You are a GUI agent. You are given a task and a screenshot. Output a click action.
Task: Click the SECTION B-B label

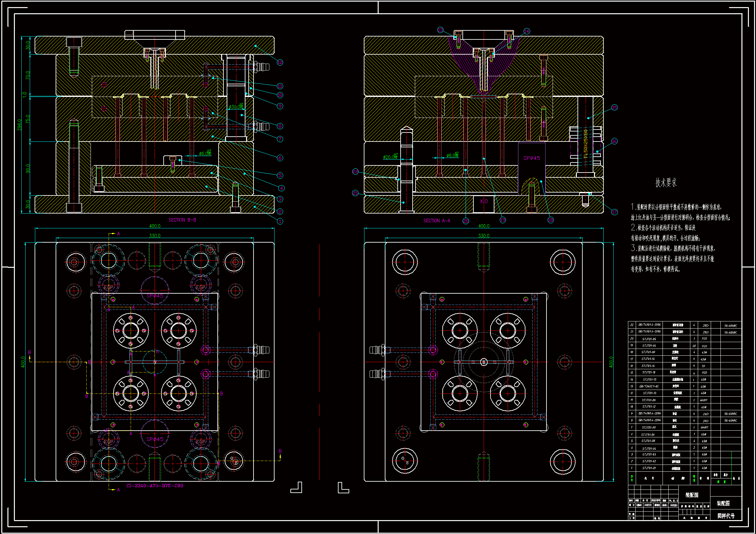(x=182, y=220)
